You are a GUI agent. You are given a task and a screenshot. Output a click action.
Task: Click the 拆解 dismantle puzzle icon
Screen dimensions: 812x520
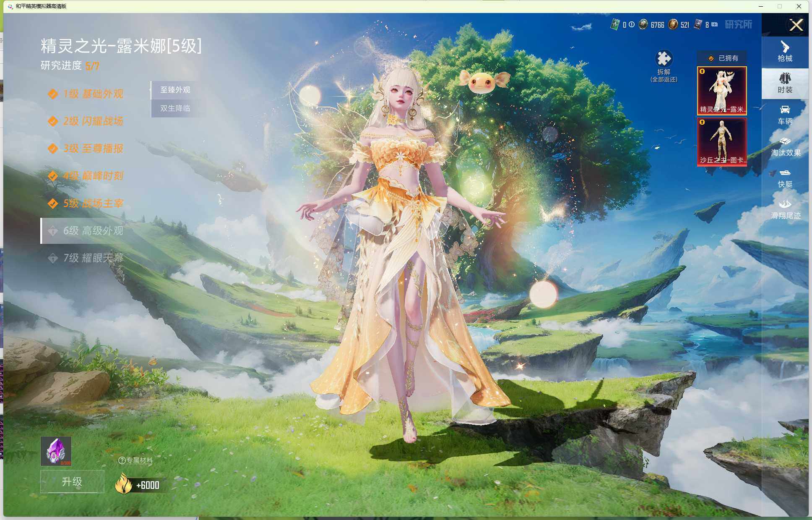click(664, 59)
